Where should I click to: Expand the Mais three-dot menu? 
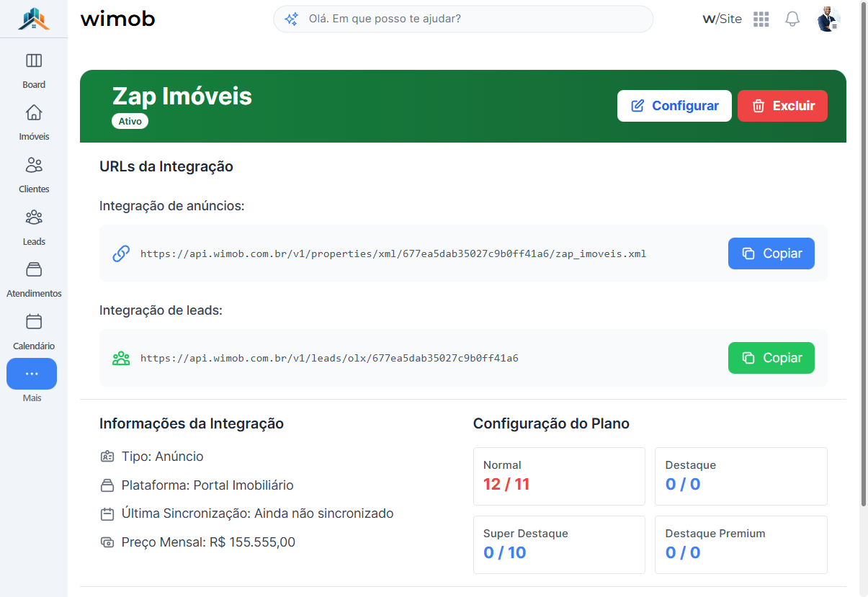[32, 374]
